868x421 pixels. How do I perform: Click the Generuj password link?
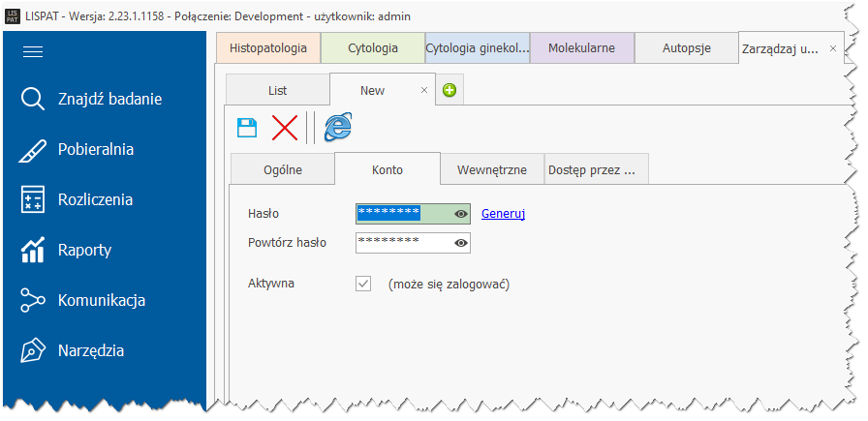503,214
